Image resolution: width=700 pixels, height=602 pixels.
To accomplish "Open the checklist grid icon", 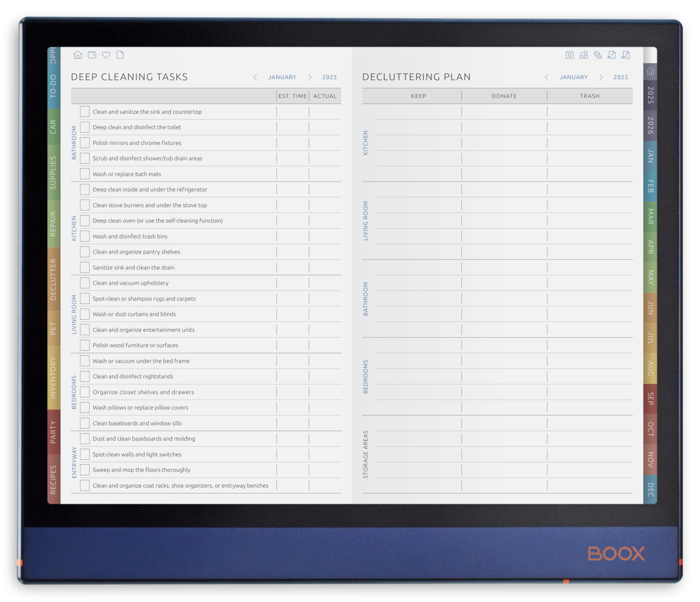I will [583, 55].
